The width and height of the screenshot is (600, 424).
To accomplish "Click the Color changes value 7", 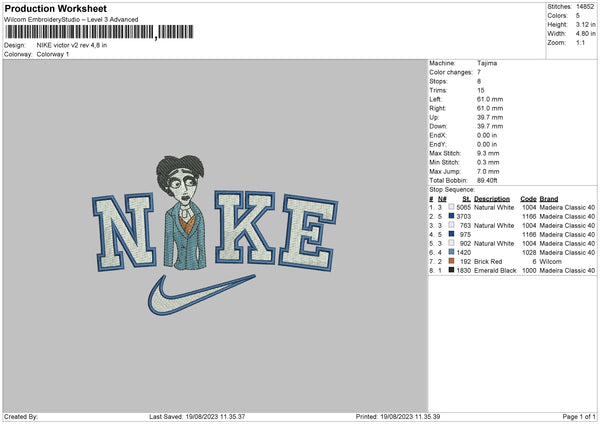I will [479, 72].
